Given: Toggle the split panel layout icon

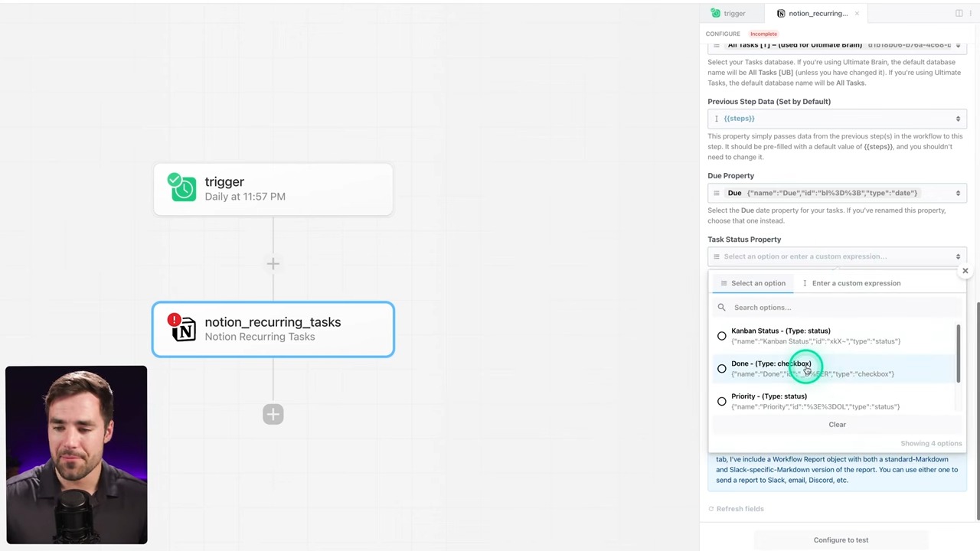Looking at the screenshot, I should click(x=959, y=13).
